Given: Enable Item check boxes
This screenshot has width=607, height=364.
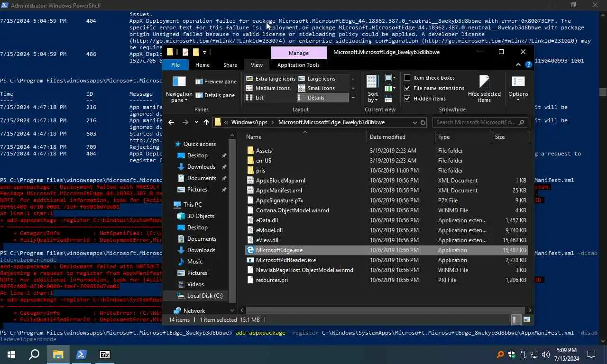Looking at the screenshot, I should pos(429,78).
